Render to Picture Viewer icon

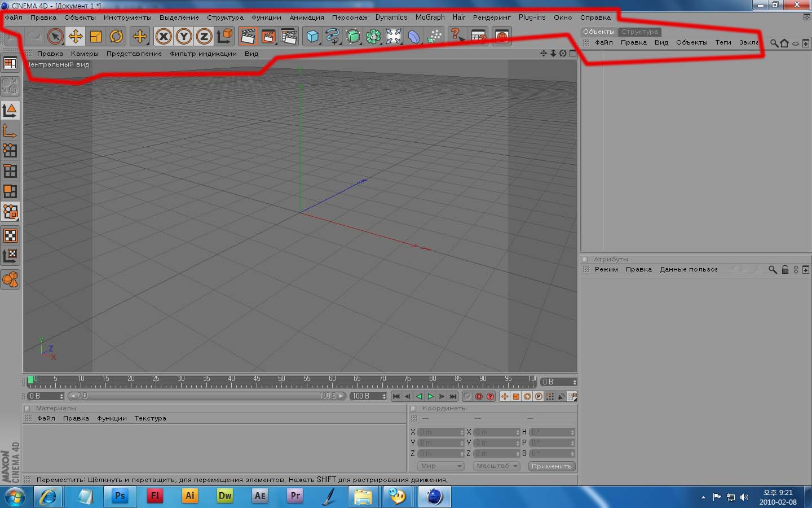click(x=268, y=37)
